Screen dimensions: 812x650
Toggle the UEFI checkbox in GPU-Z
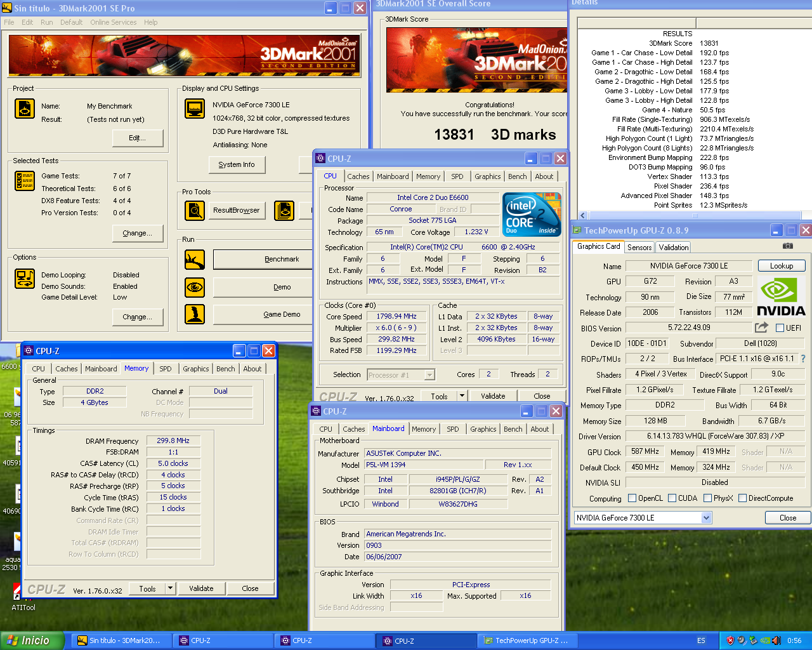780,328
